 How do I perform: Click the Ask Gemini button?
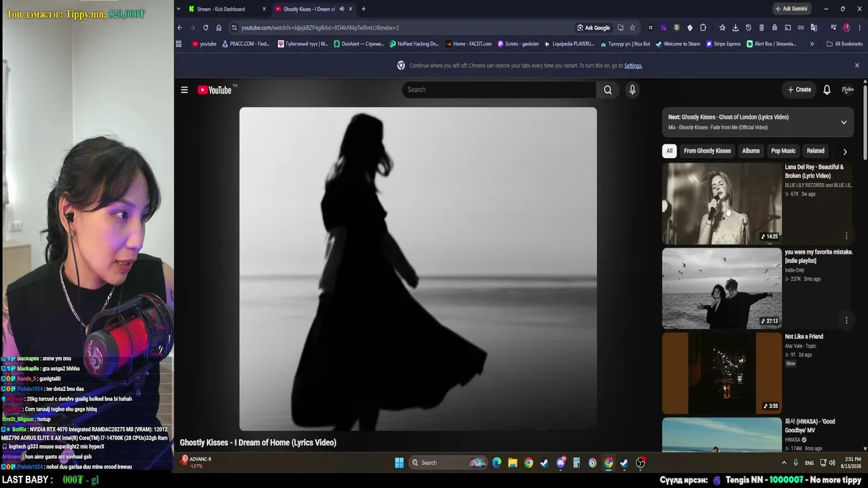[x=791, y=9]
